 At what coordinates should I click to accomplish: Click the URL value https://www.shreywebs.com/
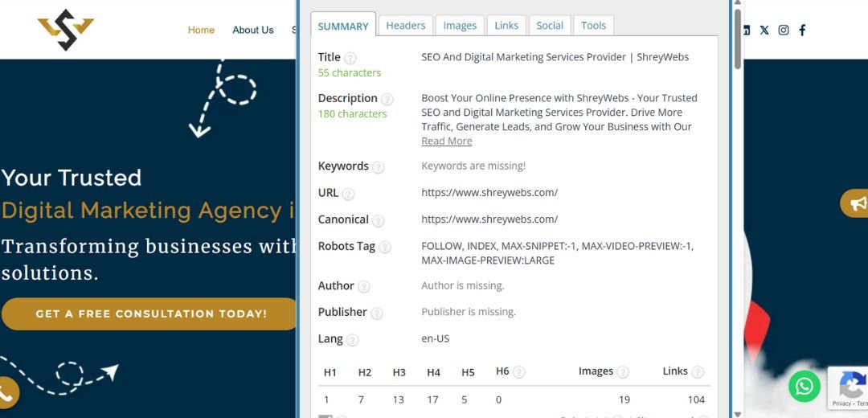coord(489,193)
